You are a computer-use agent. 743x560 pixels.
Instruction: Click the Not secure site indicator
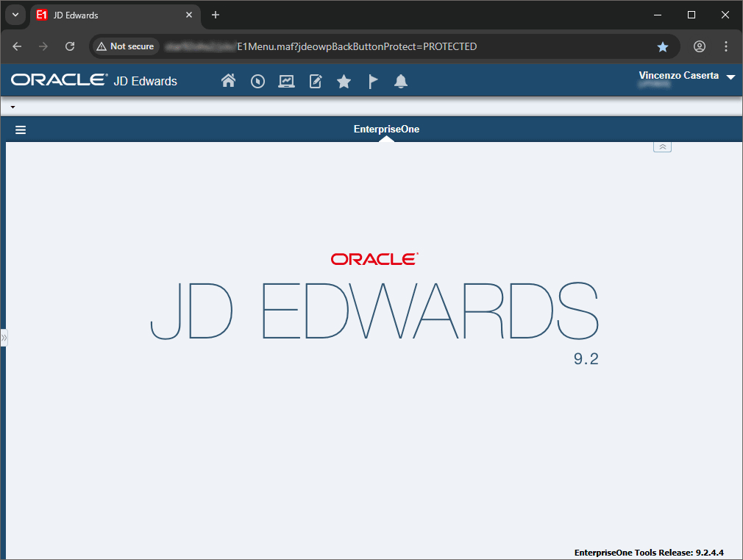click(x=124, y=46)
